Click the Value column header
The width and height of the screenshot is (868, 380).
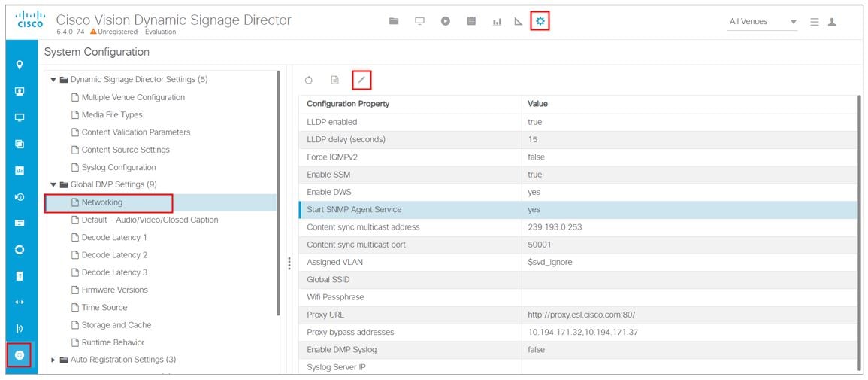(689, 104)
